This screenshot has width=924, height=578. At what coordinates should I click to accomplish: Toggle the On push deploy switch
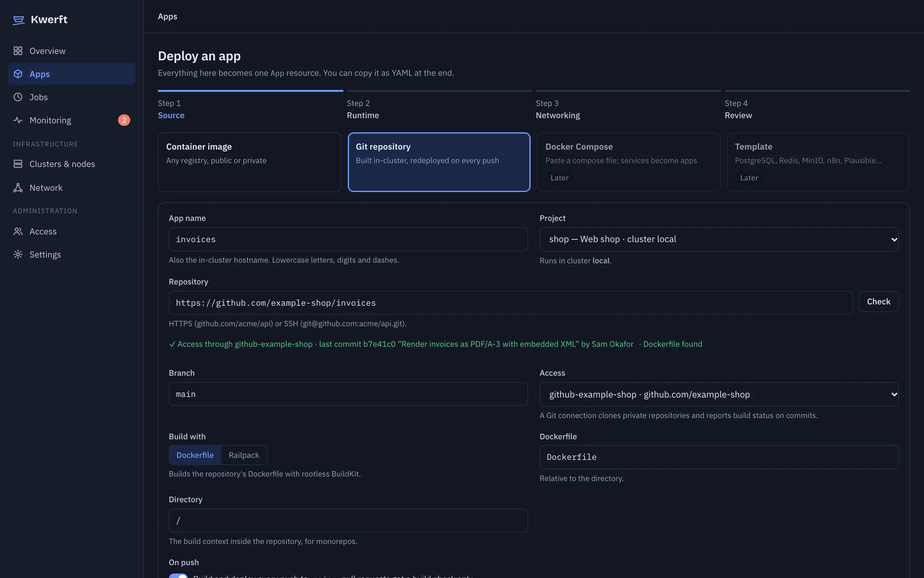[x=178, y=576]
